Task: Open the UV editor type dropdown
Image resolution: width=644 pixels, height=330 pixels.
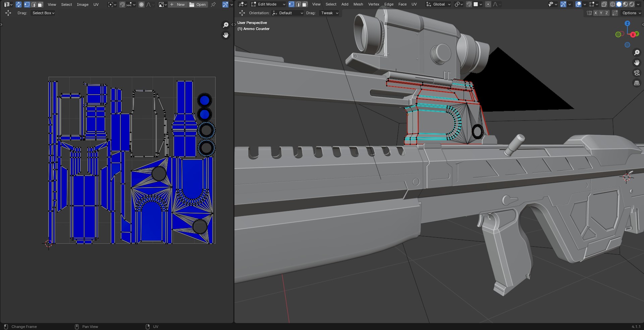Action: 8,4
